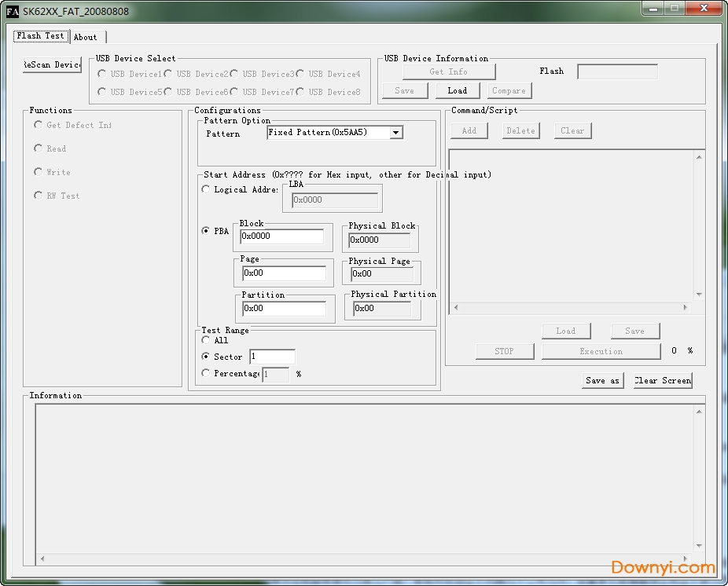The image size is (728, 586).
Task: Select the Logical Address radio button
Action: (206, 189)
